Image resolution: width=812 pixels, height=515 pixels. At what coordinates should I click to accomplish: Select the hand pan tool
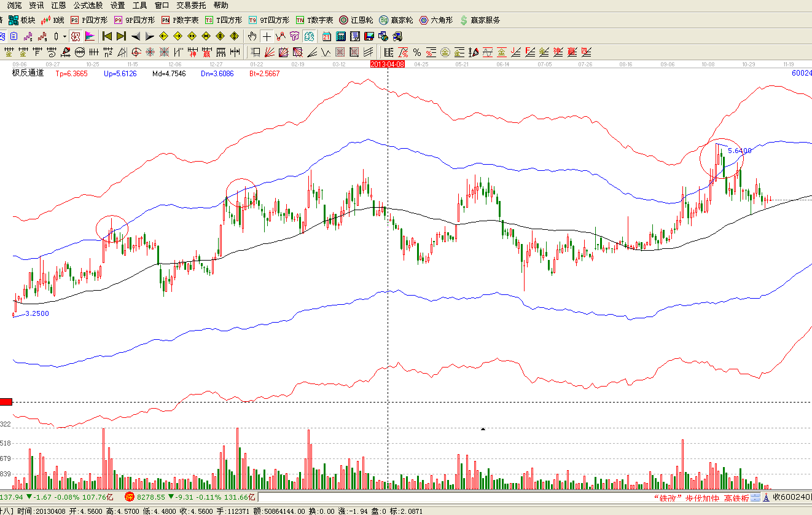252,36
